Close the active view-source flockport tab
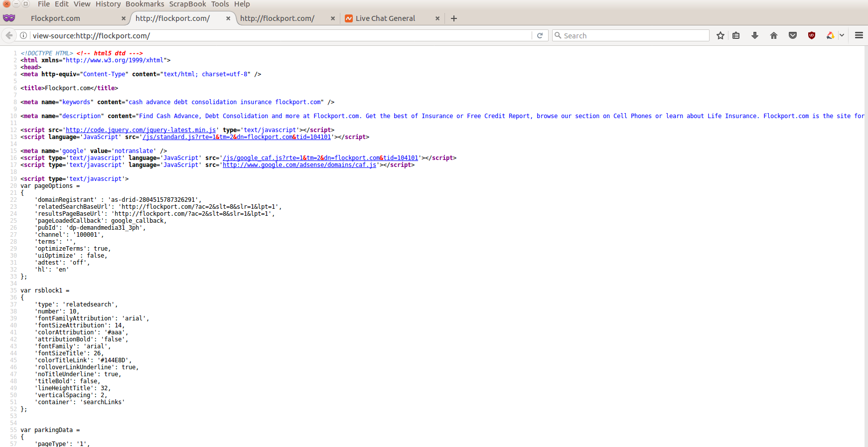 pyautogui.click(x=228, y=18)
